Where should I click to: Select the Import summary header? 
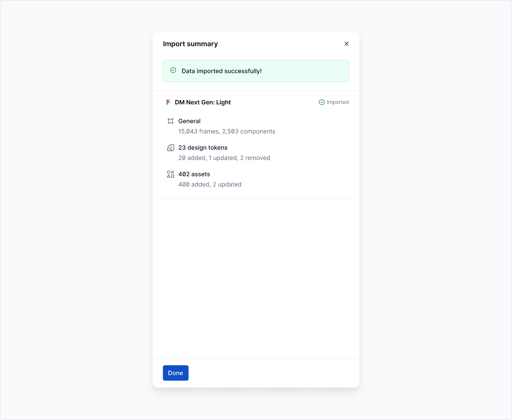tap(190, 44)
